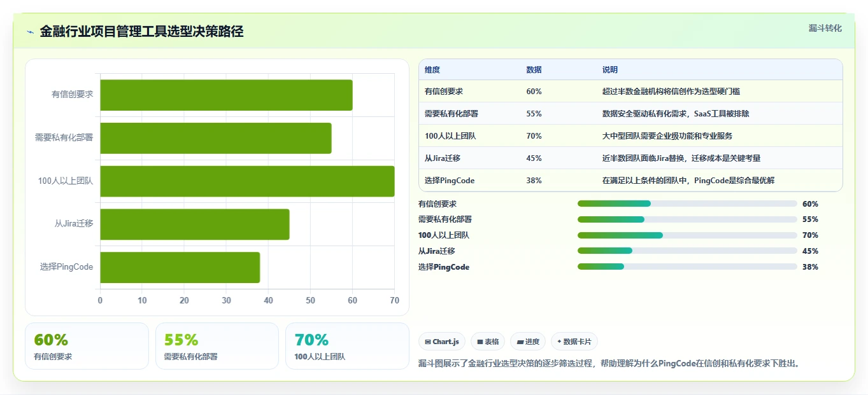Click the 选择PingCode bar in chart

click(180, 267)
